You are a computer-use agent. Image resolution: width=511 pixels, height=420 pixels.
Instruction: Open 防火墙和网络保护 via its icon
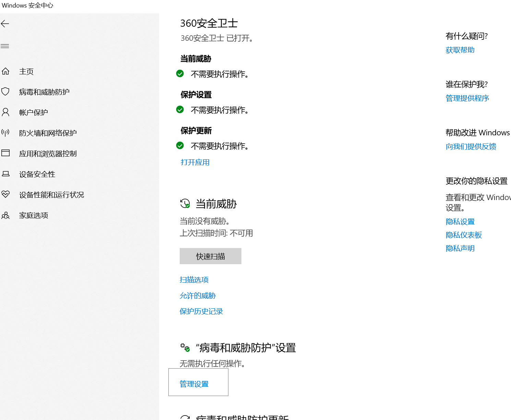point(5,133)
